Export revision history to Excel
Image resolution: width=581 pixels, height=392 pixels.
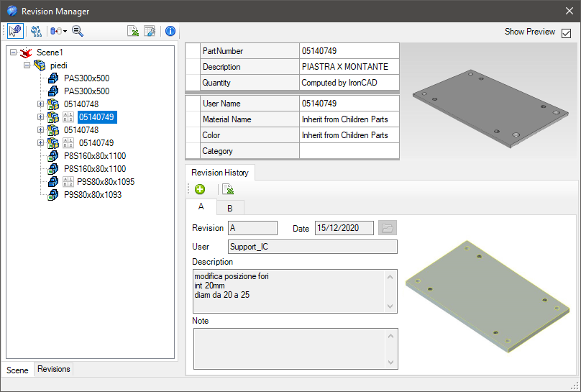tap(227, 189)
